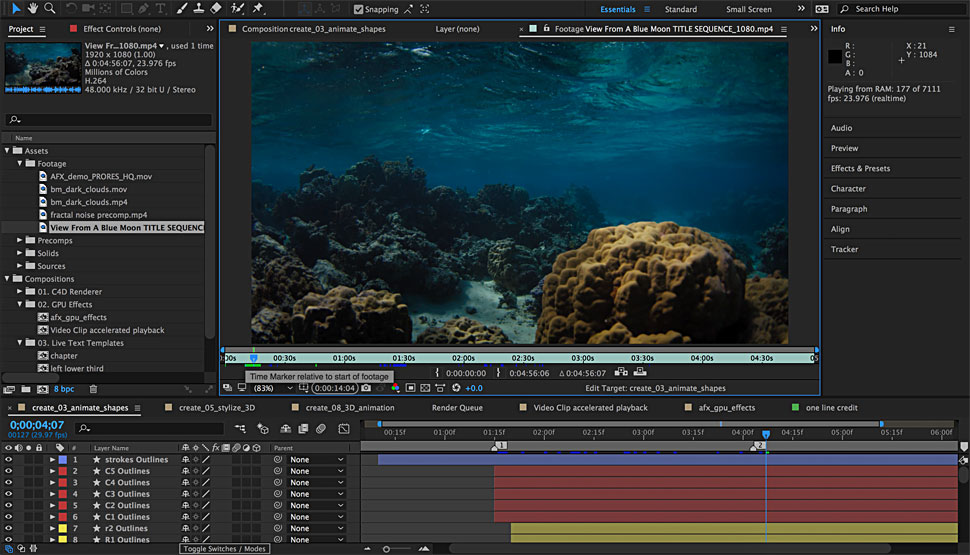Open Parent dropdown for r2 Outlines
The height and width of the screenshot is (555, 970).
316,528
